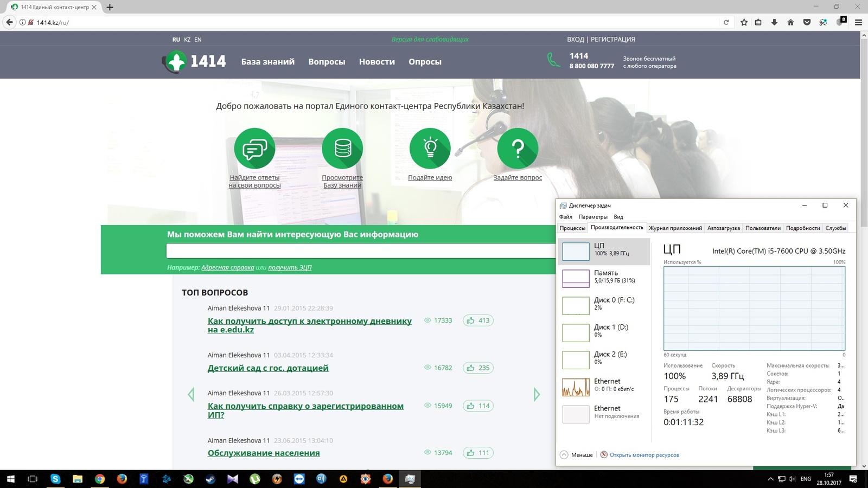
Task: Switch to Подробности tab
Action: point(803,228)
